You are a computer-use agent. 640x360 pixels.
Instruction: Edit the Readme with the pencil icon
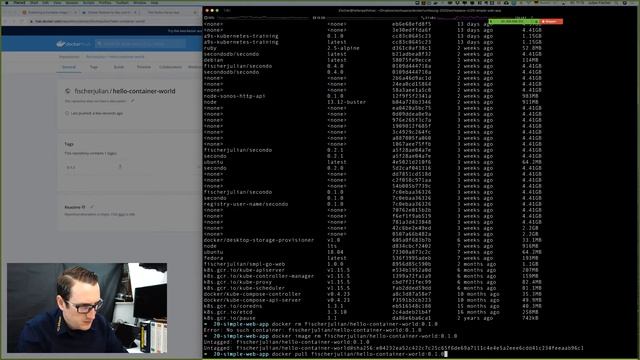point(92,207)
